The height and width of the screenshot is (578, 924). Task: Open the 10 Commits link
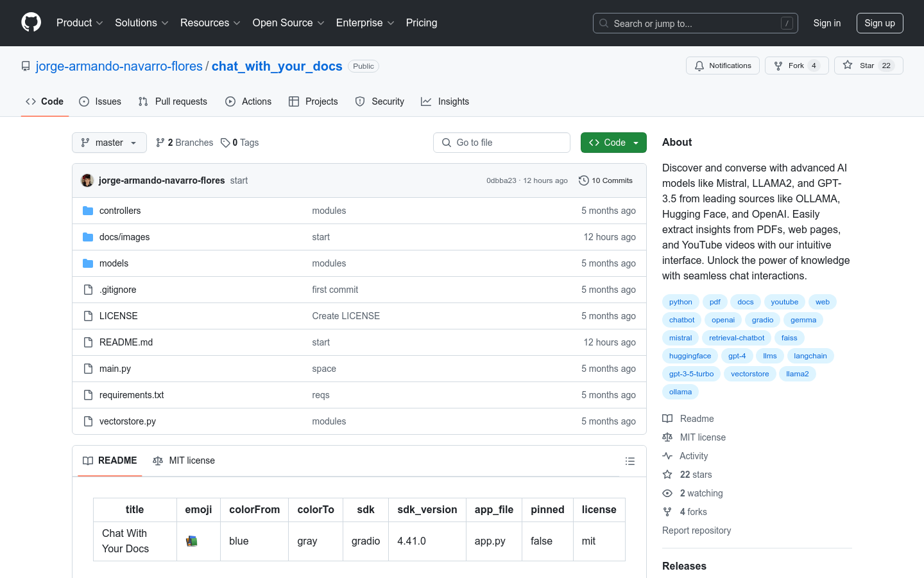(606, 180)
